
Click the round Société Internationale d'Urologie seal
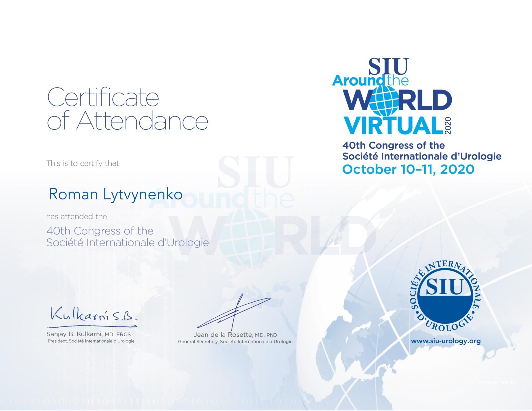(446, 296)
